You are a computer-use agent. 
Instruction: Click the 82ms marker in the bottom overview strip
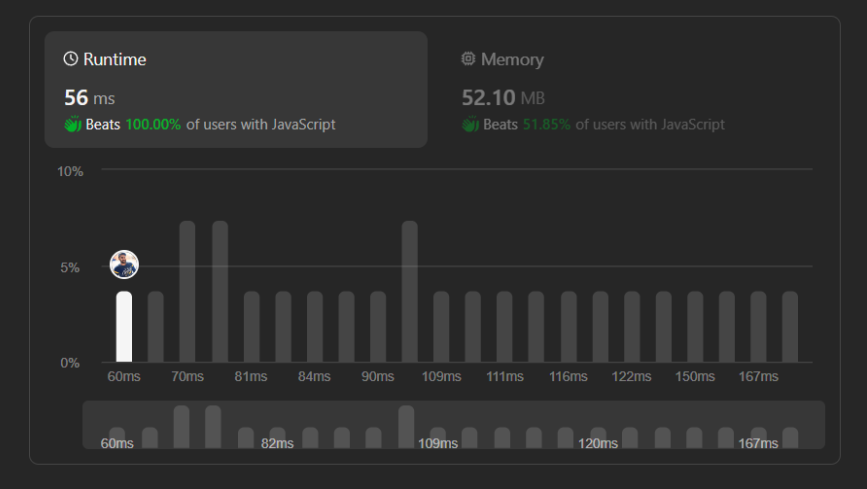click(x=277, y=443)
